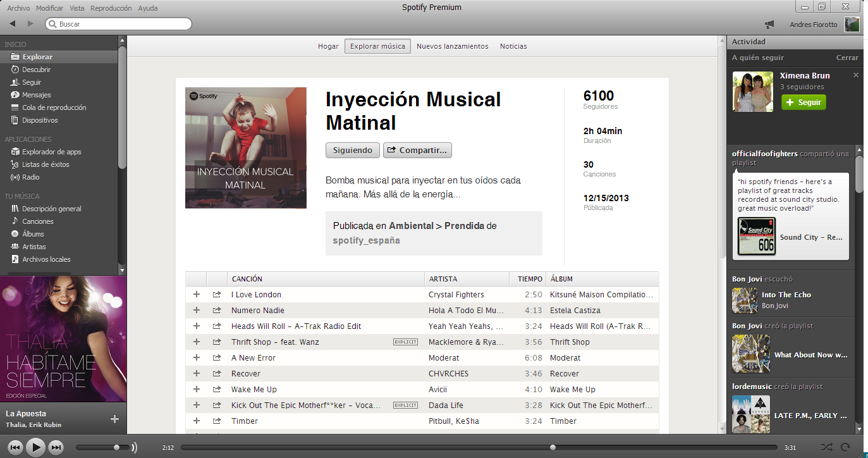Open Seguir in the sidebar
The width and height of the screenshot is (868, 458).
click(32, 82)
